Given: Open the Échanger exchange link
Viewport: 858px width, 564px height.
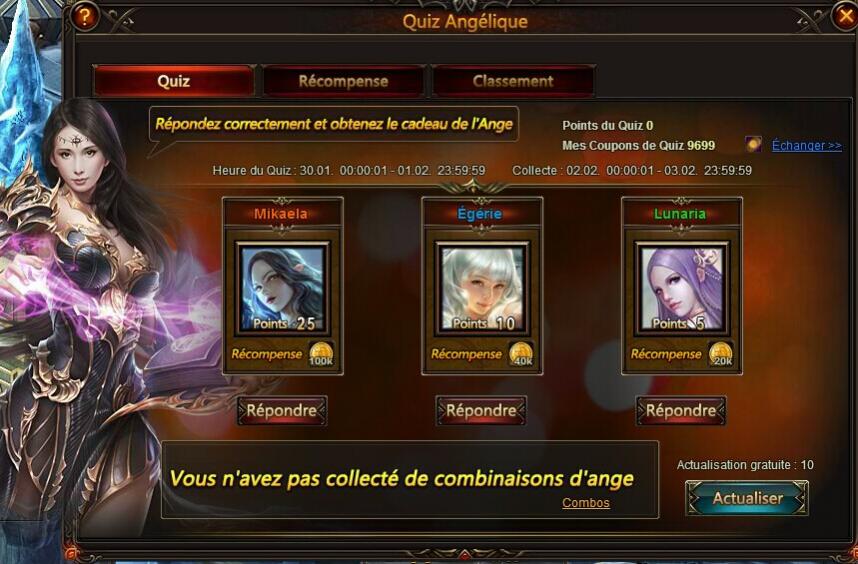Looking at the screenshot, I should click(x=807, y=146).
